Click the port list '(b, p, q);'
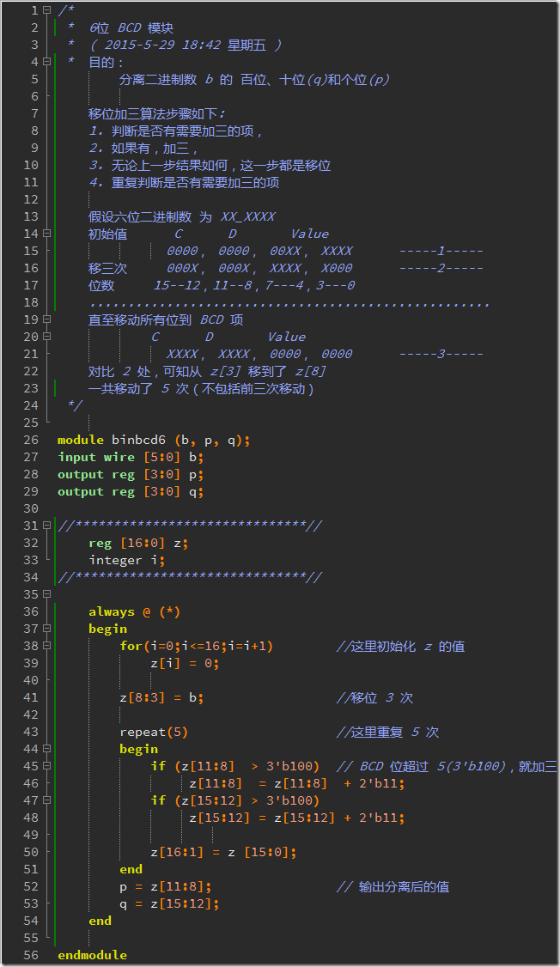Screen dimensions: 560x967 (x=213, y=441)
